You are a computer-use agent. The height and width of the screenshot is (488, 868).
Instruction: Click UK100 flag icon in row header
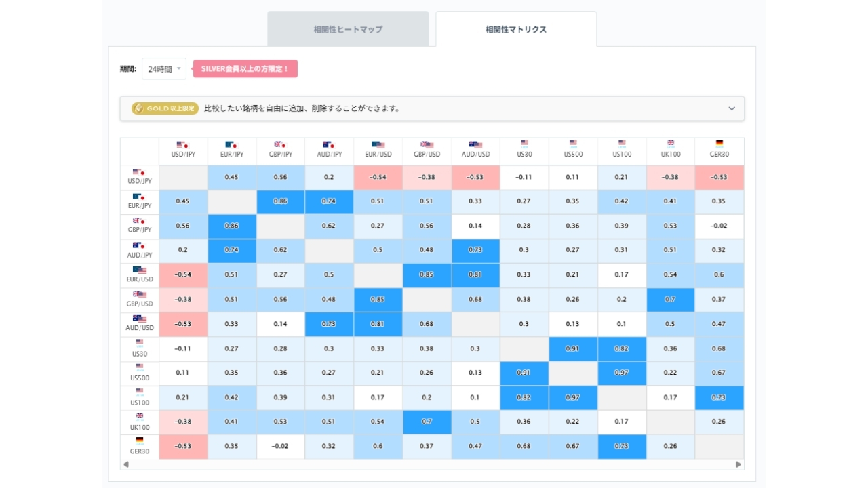coord(140,417)
